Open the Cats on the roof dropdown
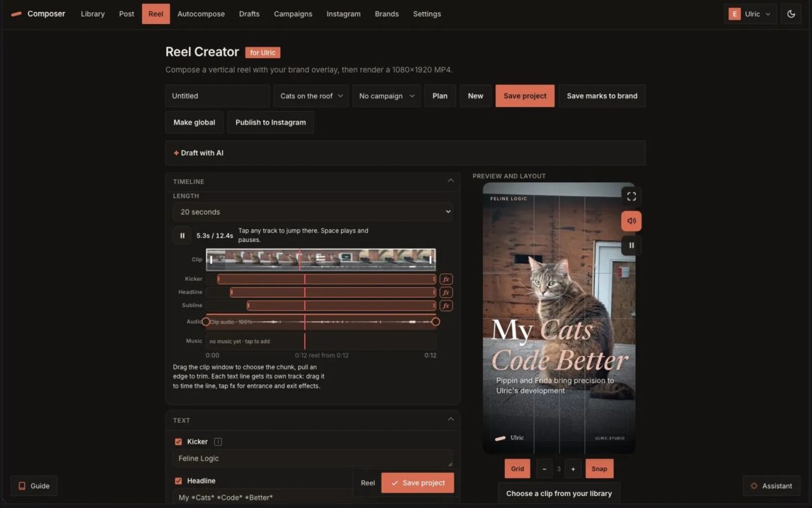Viewport: 812px width, 508px height. click(x=311, y=96)
